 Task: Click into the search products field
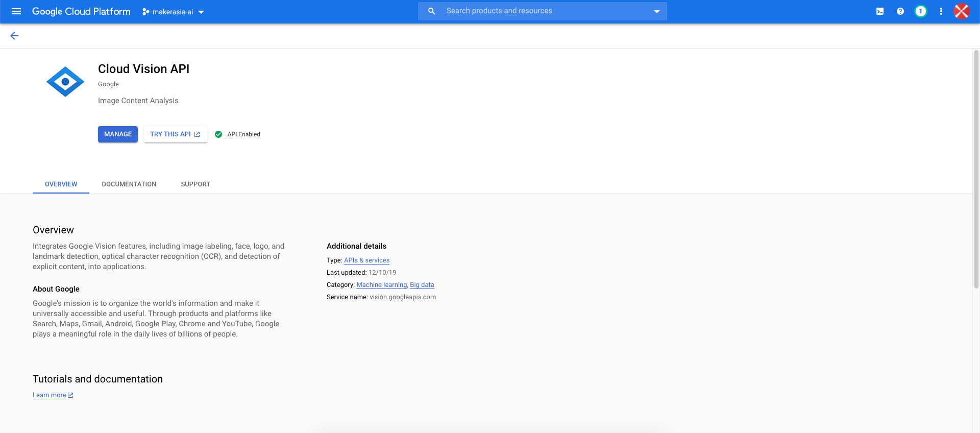541,11
